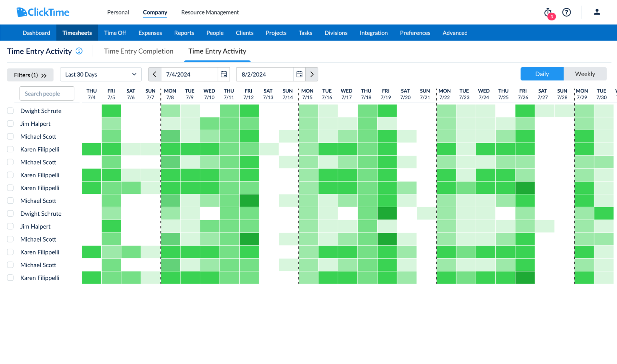
Task: Open the user profile icon
Action: click(597, 12)
